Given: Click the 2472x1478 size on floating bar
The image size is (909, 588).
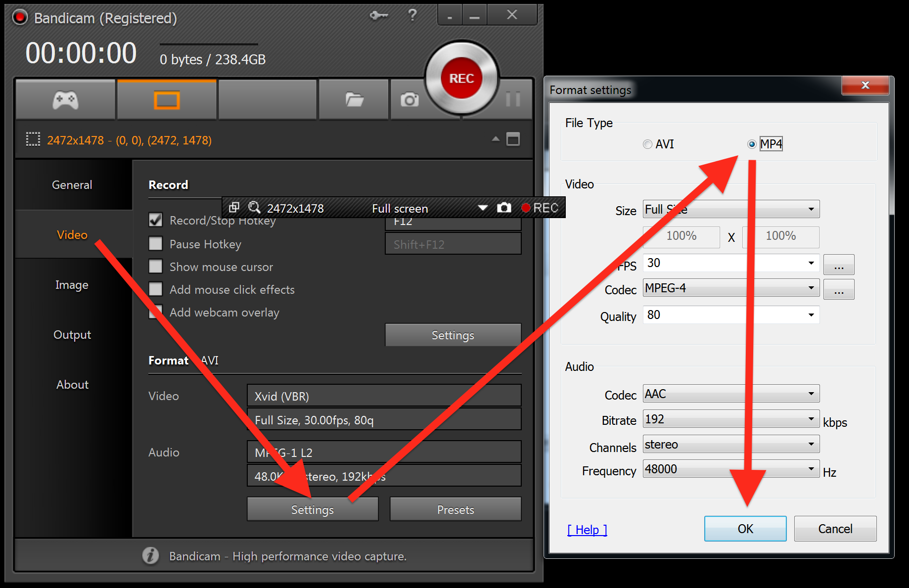Looking at the screenshot, I should pos(295,208).
